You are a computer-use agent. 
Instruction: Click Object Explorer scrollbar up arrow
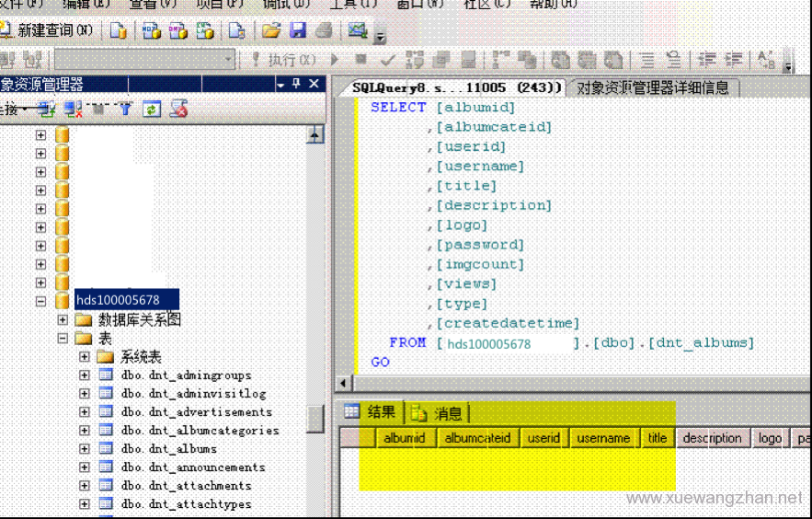point(315,135)
